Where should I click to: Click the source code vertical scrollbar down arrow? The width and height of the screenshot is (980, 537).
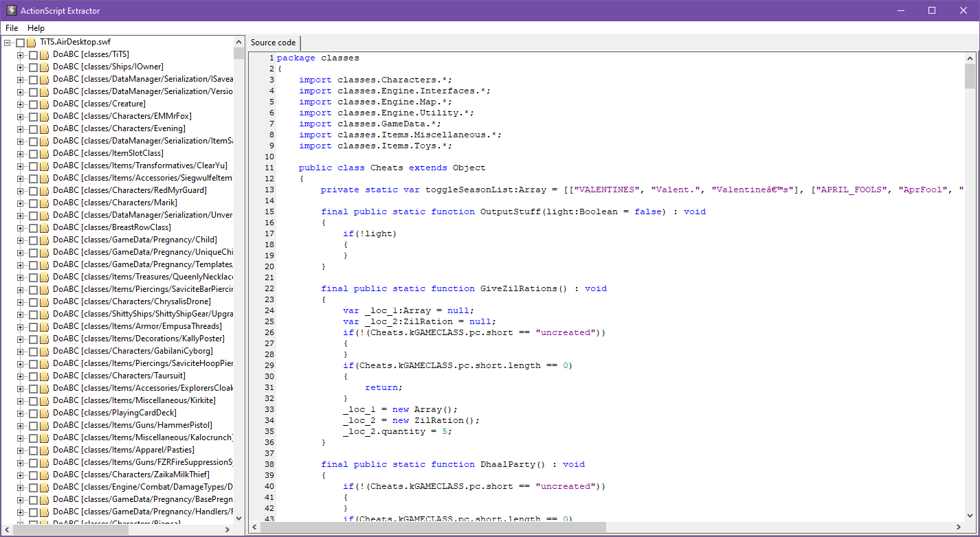(x=970, y=514)
